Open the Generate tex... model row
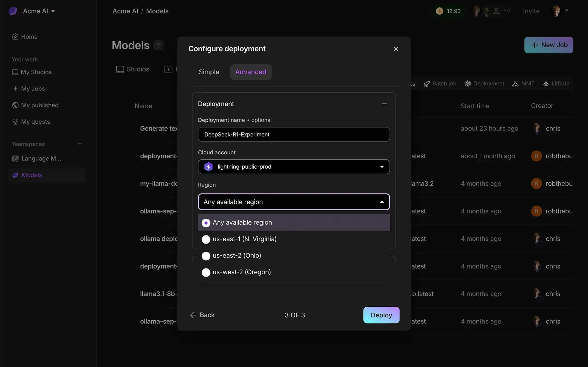 pyautogui.click(x=159, y=128)
